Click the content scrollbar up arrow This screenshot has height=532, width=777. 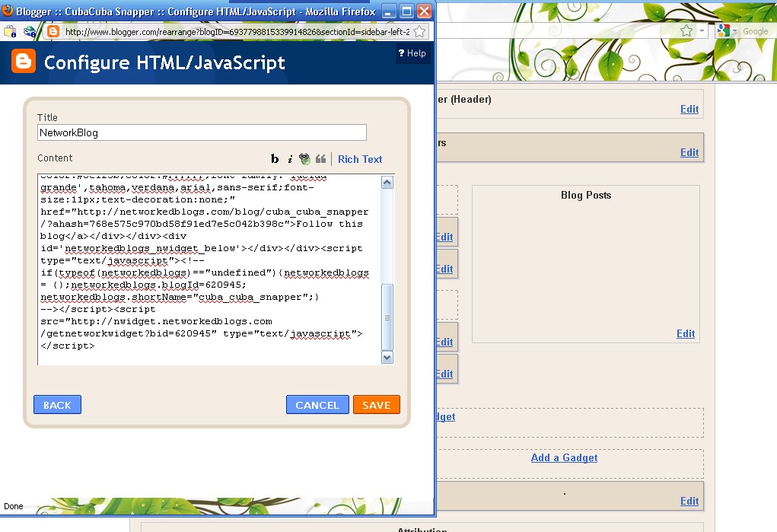[x=387, y=182]
